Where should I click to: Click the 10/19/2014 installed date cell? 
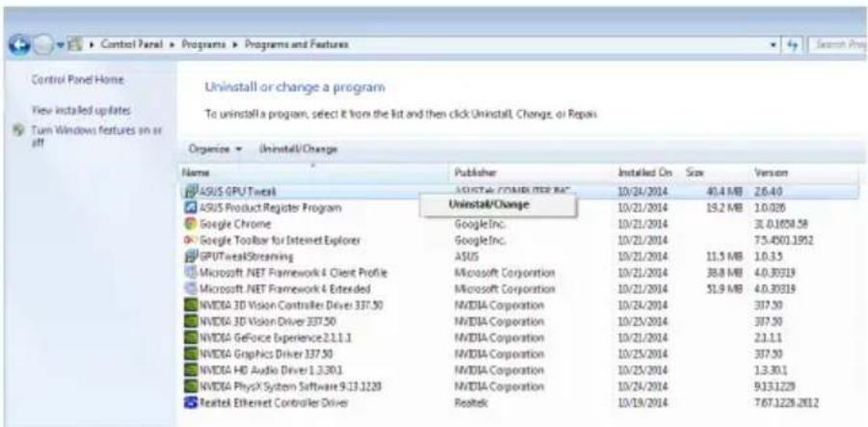pyautogui.click(x=643, y=403)
